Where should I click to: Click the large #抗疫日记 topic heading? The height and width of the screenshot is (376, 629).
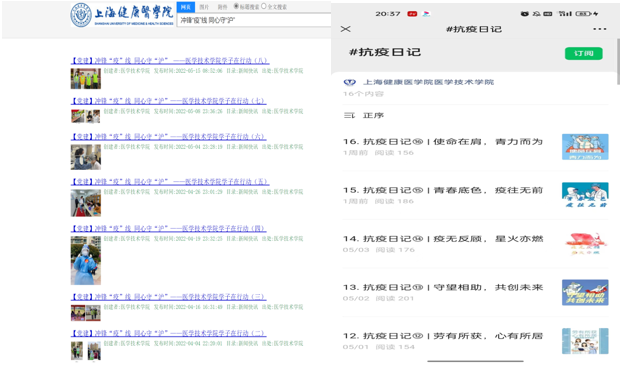coord(385,52)
